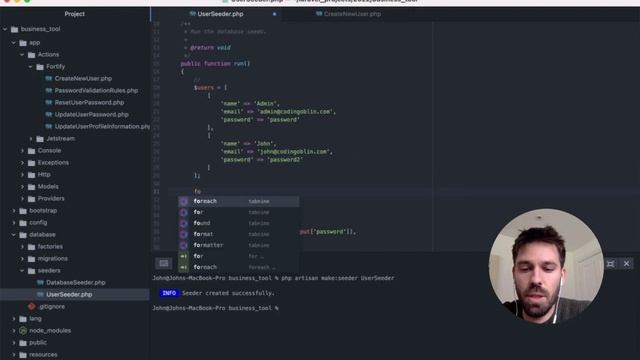640x360 pixels.
Task: Expand the Providers folder chevron
Action: click(x=22, y=199)
